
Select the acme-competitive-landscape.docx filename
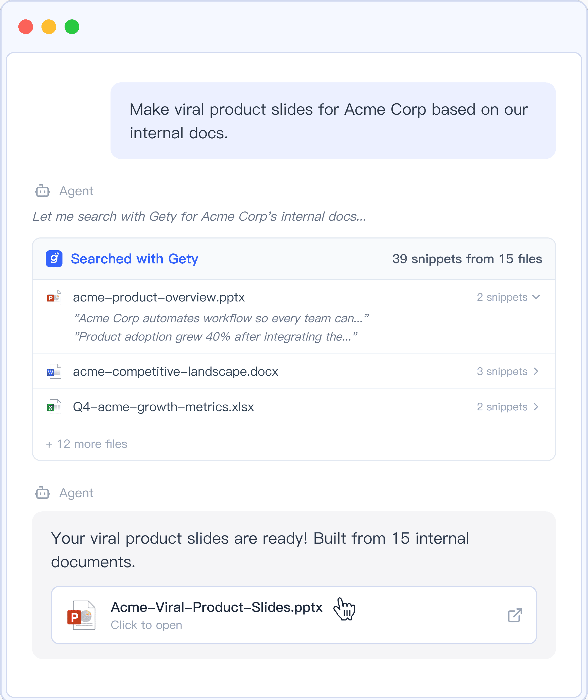[175, 371]
